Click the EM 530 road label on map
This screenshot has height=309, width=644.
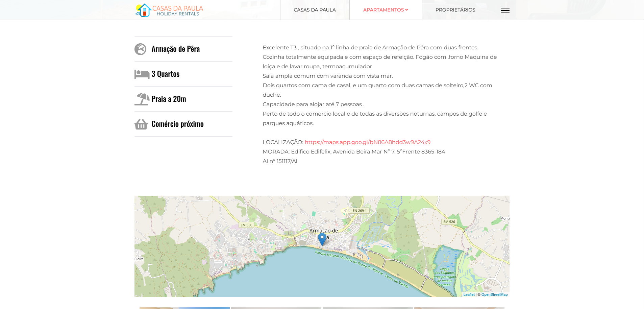[x=246, y=225]
